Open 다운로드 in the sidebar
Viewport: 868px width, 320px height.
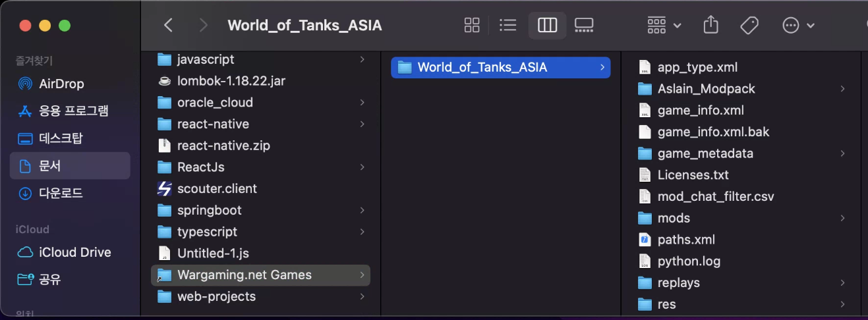point(70,193)
